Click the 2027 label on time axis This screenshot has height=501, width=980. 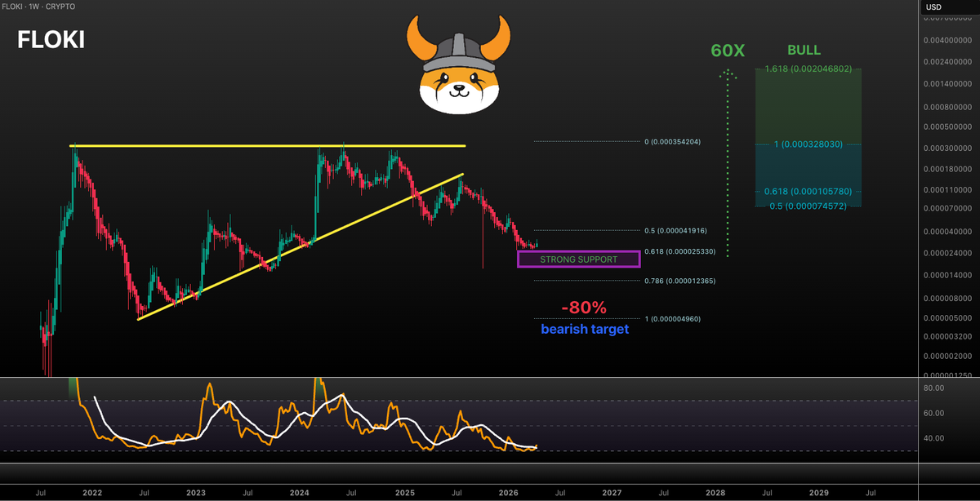click(611, 493)
